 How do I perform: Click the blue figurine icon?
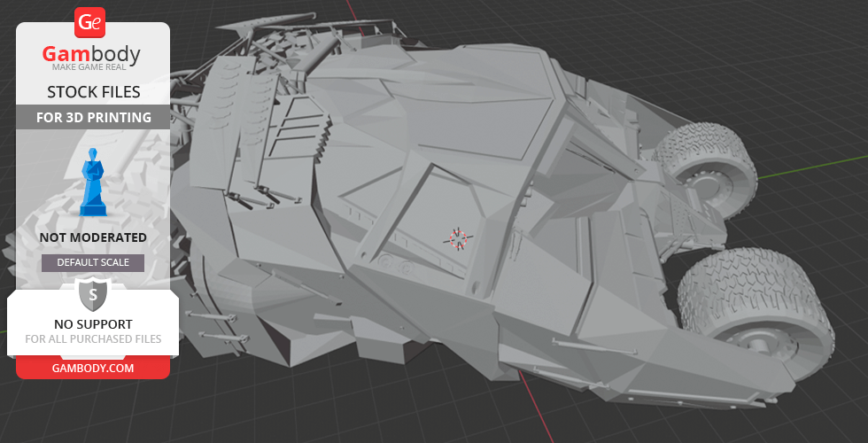point(93,181)
